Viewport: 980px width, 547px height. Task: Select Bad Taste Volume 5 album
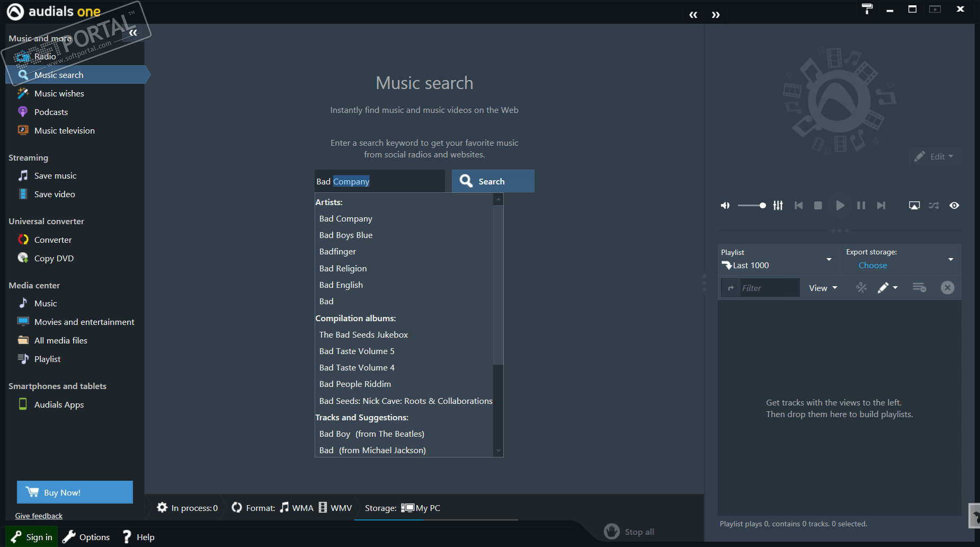(x=357, y=351)
